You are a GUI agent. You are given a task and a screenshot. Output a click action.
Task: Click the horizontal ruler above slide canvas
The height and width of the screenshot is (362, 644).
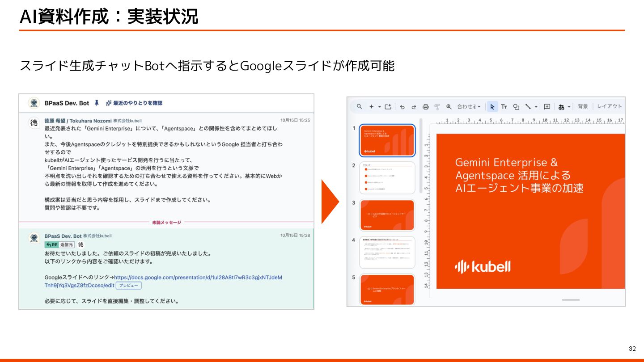click(x=530, y=121)
